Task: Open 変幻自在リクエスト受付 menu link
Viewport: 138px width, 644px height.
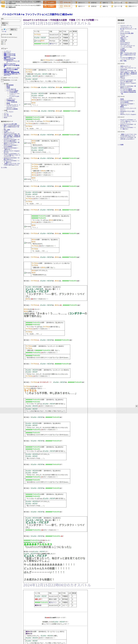Action: (13, 68)
